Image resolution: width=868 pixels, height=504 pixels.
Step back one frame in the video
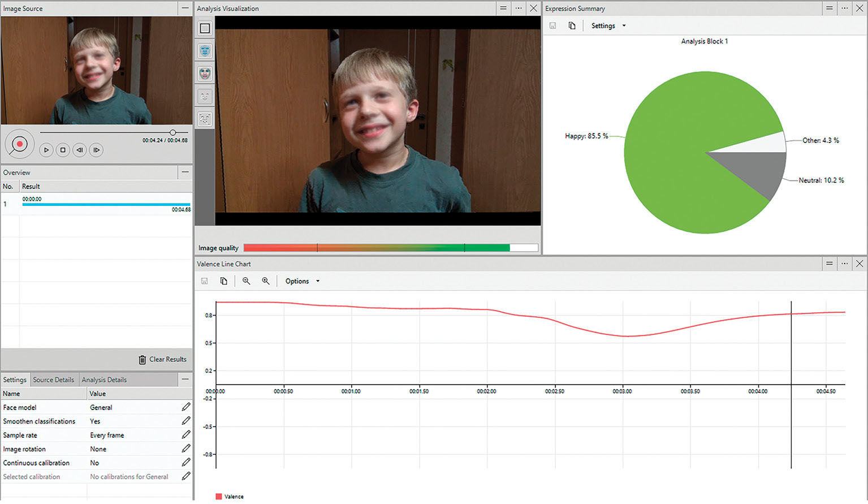tap(80, 150)
